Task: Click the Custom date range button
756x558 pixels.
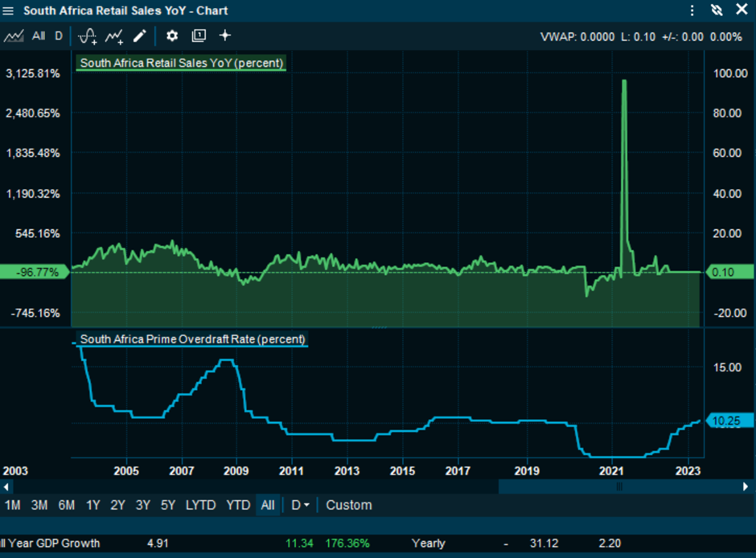Action: pyautogui.click(x=348, y=505)
